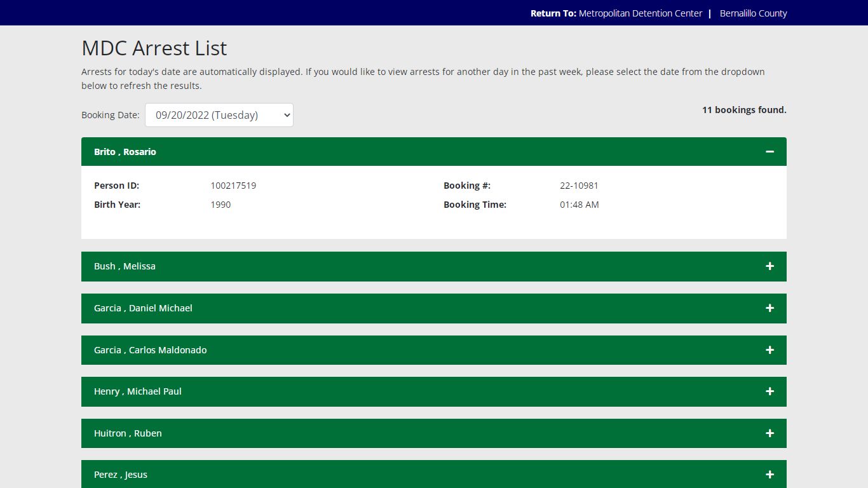Click the plus icon for Garcia, Carlos Maldonado
Image resolution: width=868 pixels, height=488 pixels.
point(770,350)
